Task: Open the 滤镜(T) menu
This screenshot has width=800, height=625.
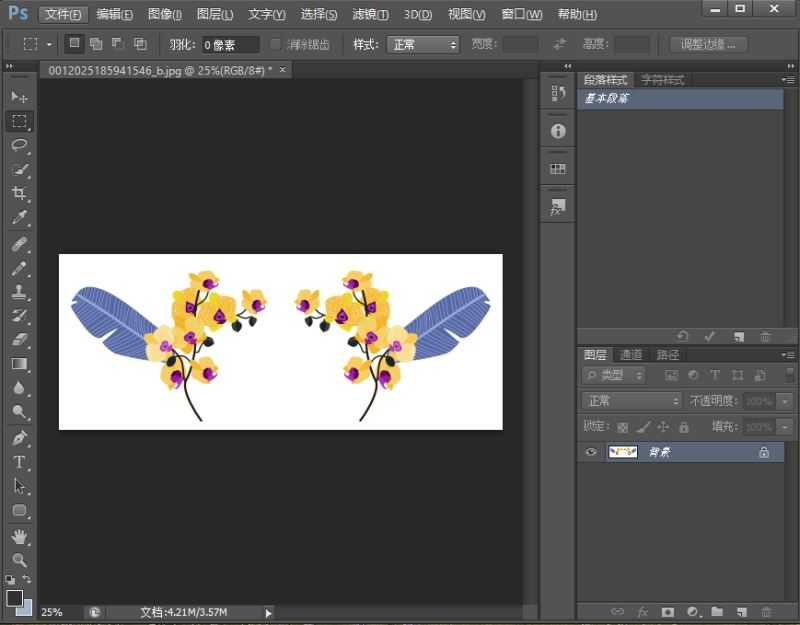Action: coord(371,14)
